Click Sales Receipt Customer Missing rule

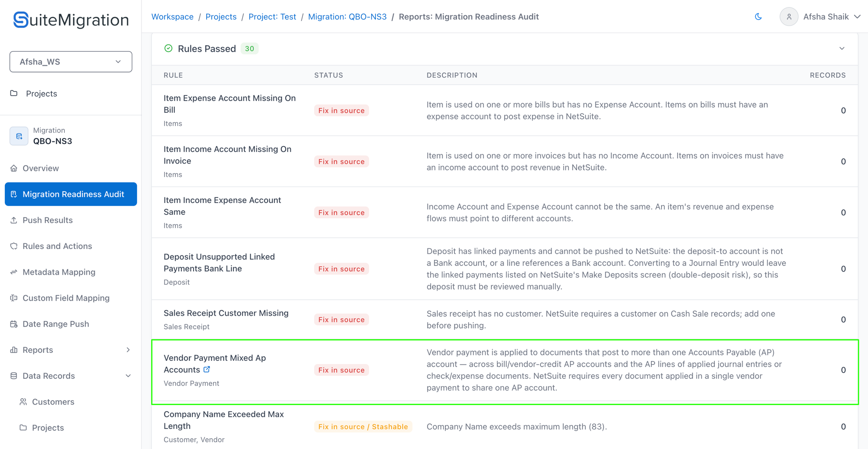click(x=226, y=313)
